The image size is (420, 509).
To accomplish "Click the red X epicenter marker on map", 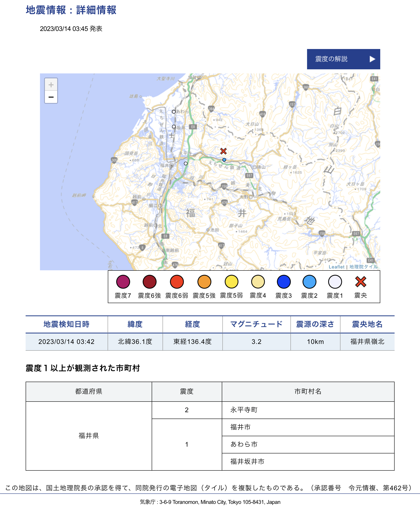I will [x=223, y=151].
